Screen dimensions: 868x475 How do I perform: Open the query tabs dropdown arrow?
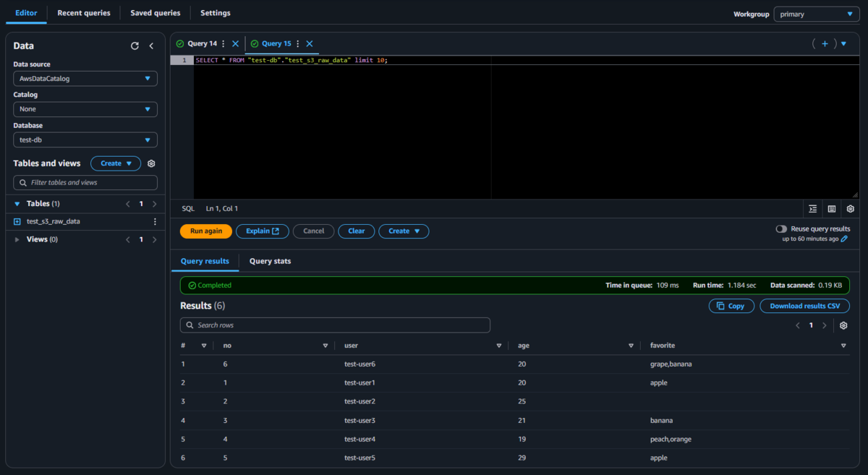click(x=843, y=44)
